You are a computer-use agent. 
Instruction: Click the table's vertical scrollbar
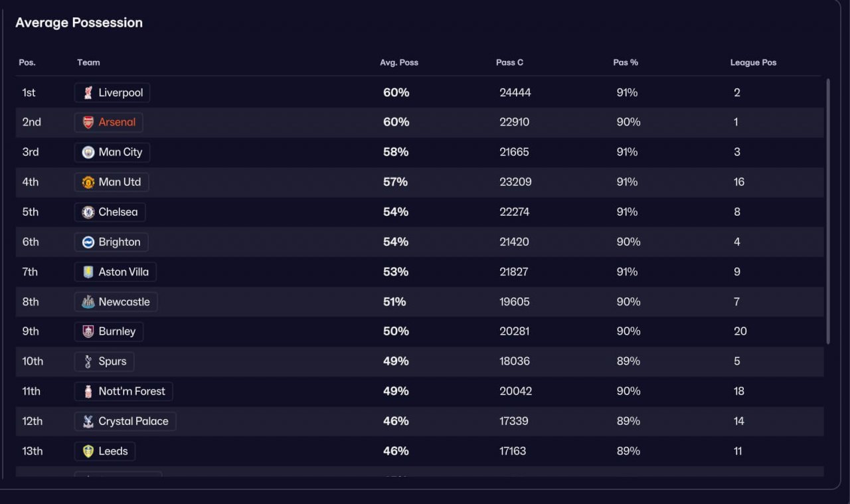pos(827,211)
